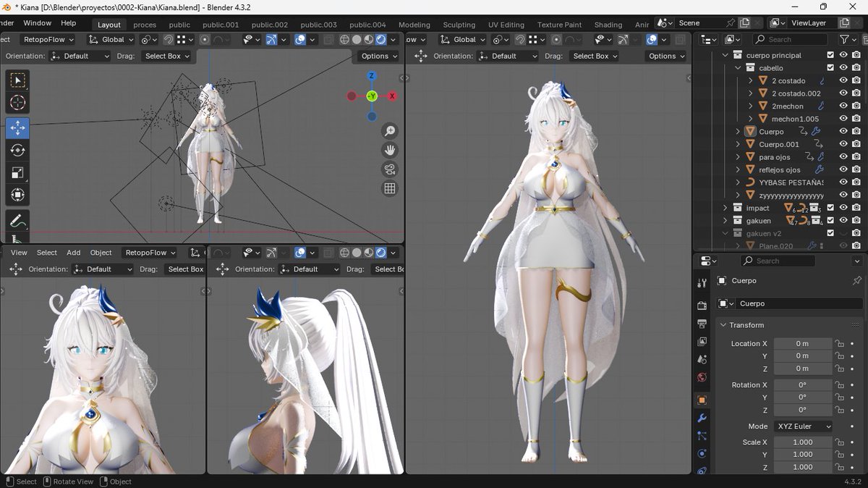Image resolution: width=868 pixels, height=488 pixels.
Task: Open the Output properties tab
Action: (x=701, y=324)
